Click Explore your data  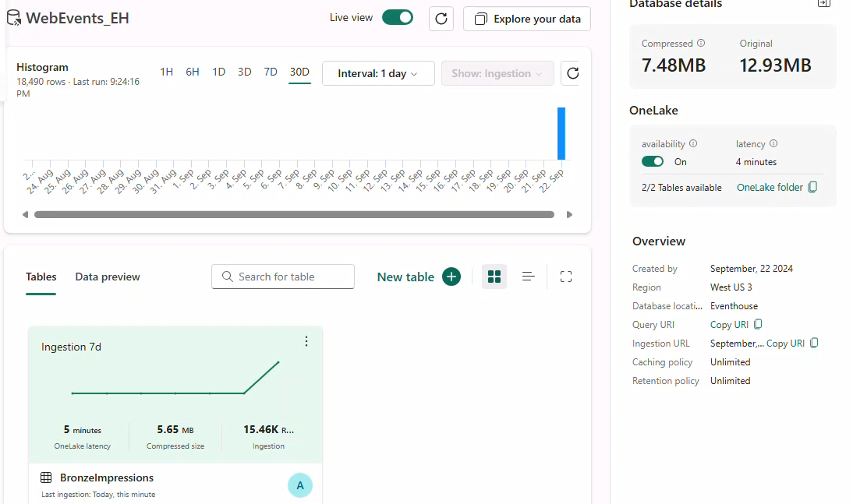tap(526, 19)
